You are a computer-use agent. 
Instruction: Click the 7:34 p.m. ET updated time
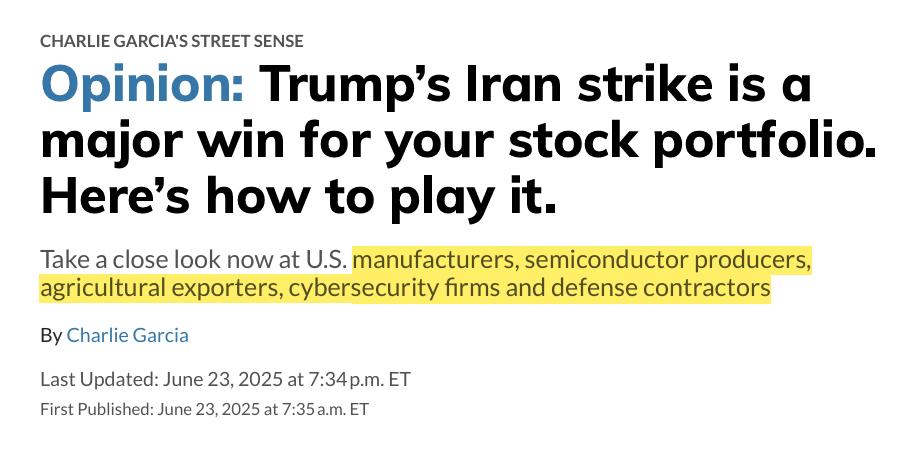pyautogui.click(x=360, y=380)
